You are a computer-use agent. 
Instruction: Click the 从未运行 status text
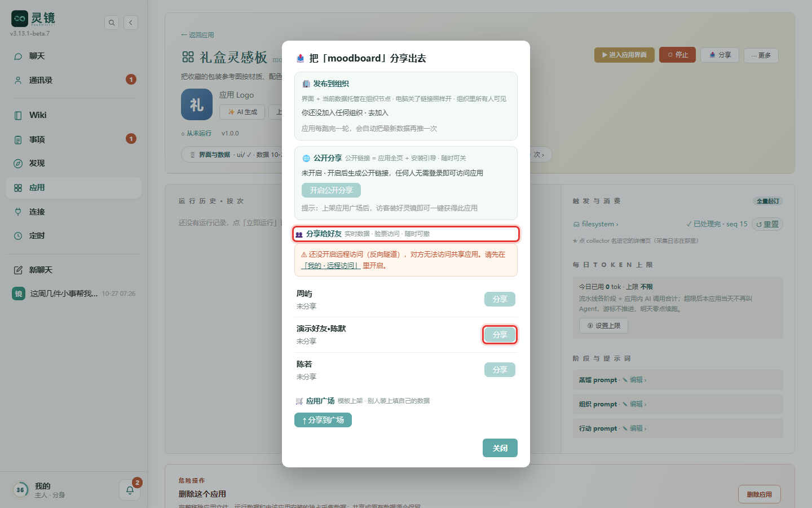(x=196, y=134)
